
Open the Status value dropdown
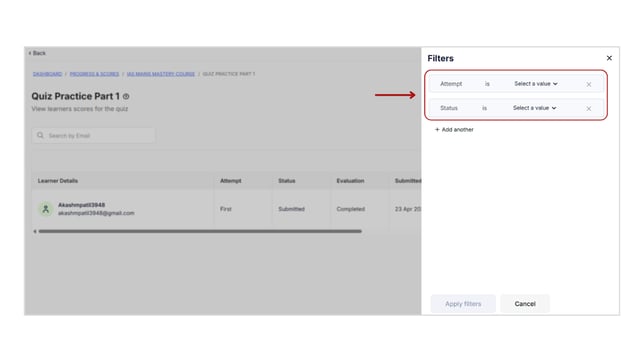(534, 108)
